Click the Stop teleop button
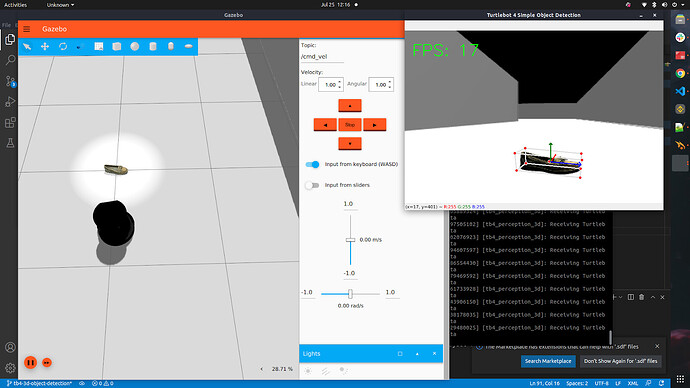Viewport: 690px width, 388px height. tap(350, 124)
